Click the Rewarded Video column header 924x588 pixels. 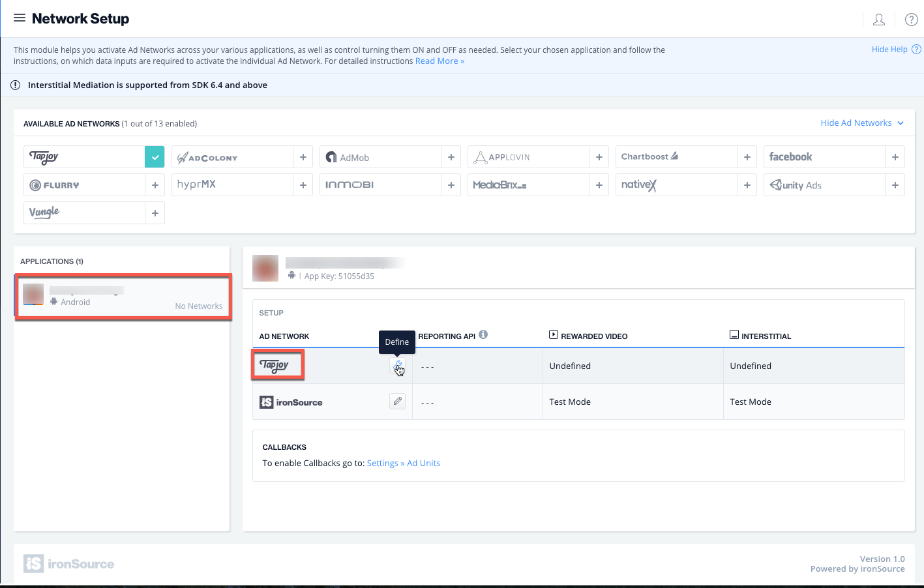(x=588, y=336)
